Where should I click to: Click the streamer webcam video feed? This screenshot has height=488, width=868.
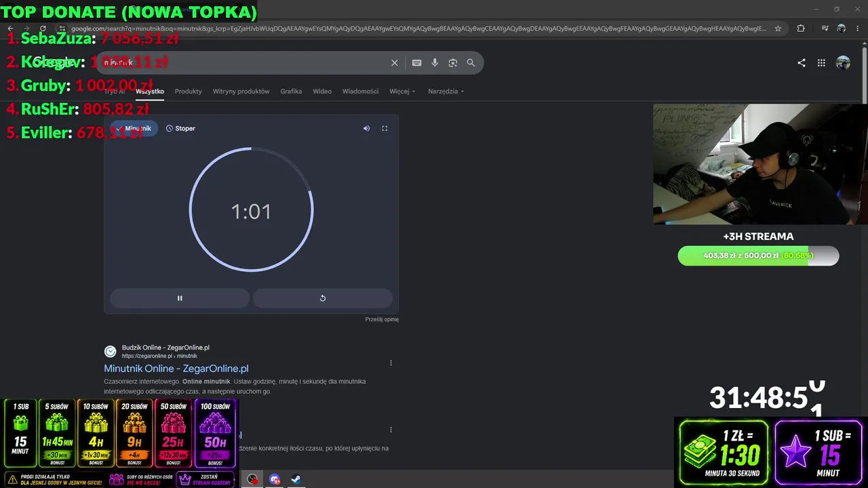coord(760,164)
